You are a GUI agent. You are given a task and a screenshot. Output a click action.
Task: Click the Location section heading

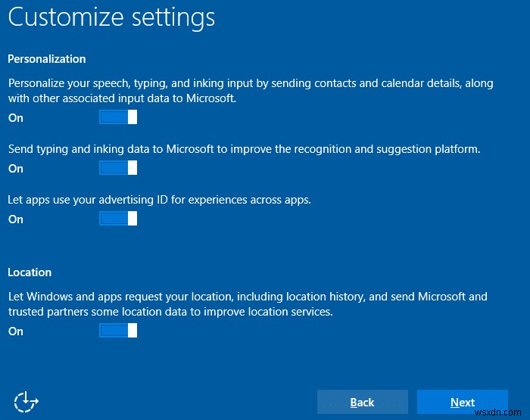point(30,272)
